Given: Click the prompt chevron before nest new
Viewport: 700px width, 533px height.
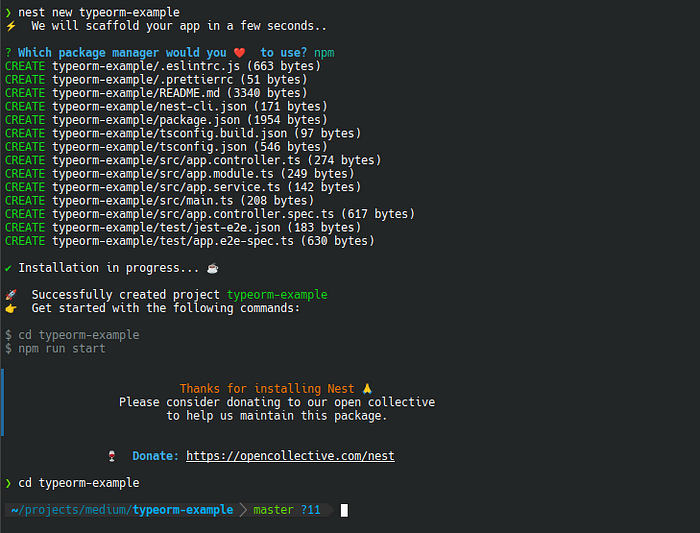Looking at the screenshot, I should pos(8,12).
